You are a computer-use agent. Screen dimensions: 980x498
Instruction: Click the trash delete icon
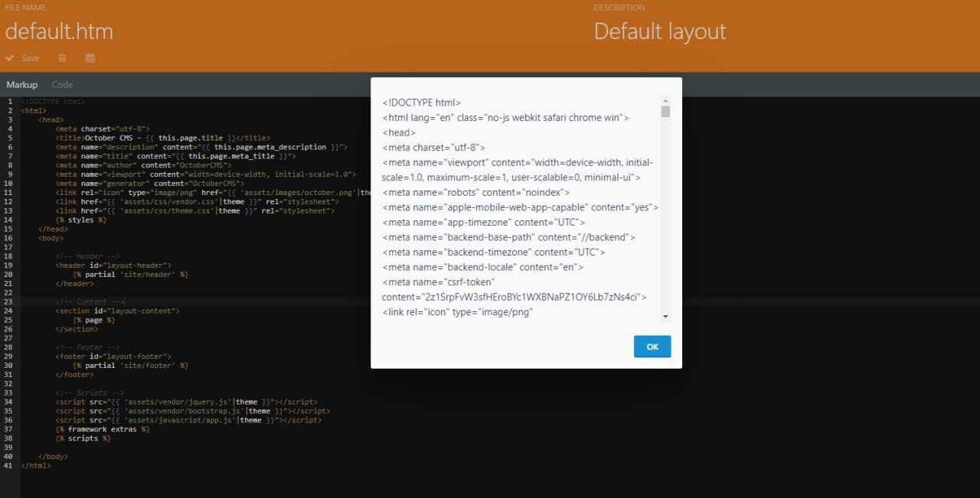point(63,58)
